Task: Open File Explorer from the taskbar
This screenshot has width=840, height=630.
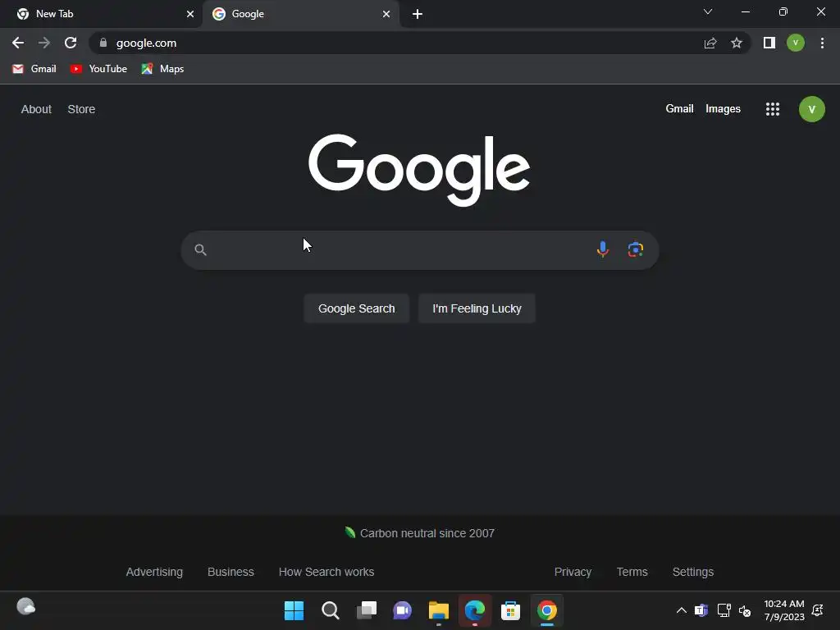Action: pyautogui.click(x=439, y=610)
